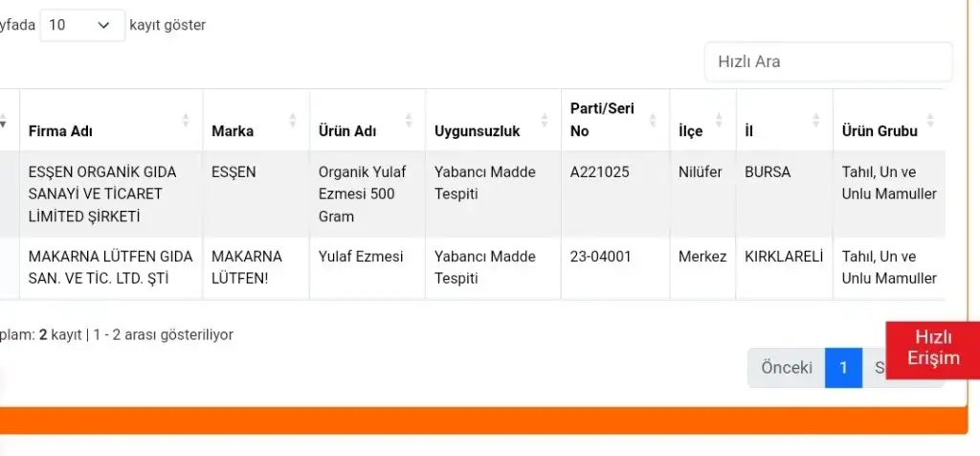Sort table by Ürün Grubu arrows
Image resolution: width=980 pixels, height=456 pixels.
pyautogui.click(x=930, y=121)
